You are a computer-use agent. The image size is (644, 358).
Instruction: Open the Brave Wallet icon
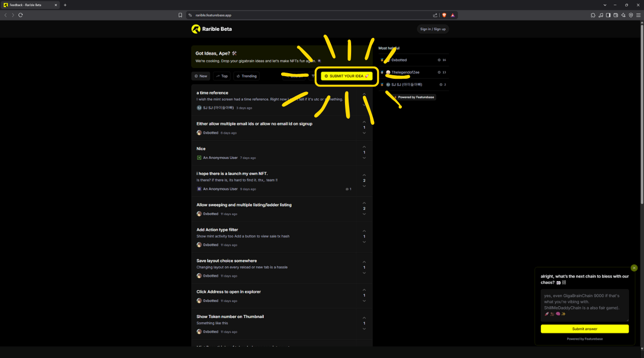tap(616, 15)
